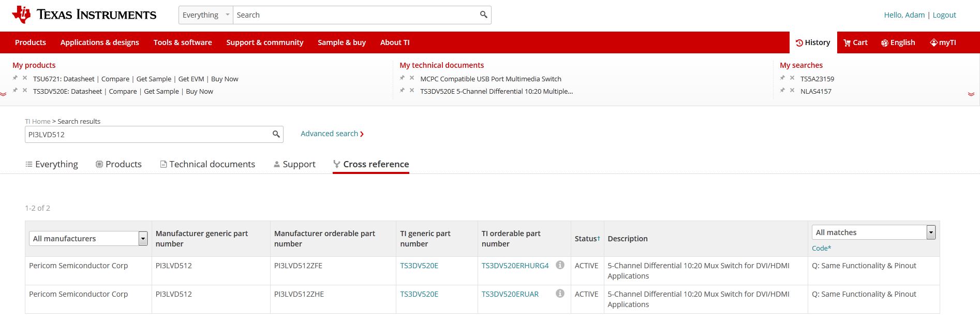Click info icon beside TS3DV520ERUAR

(x=560, y=294)
